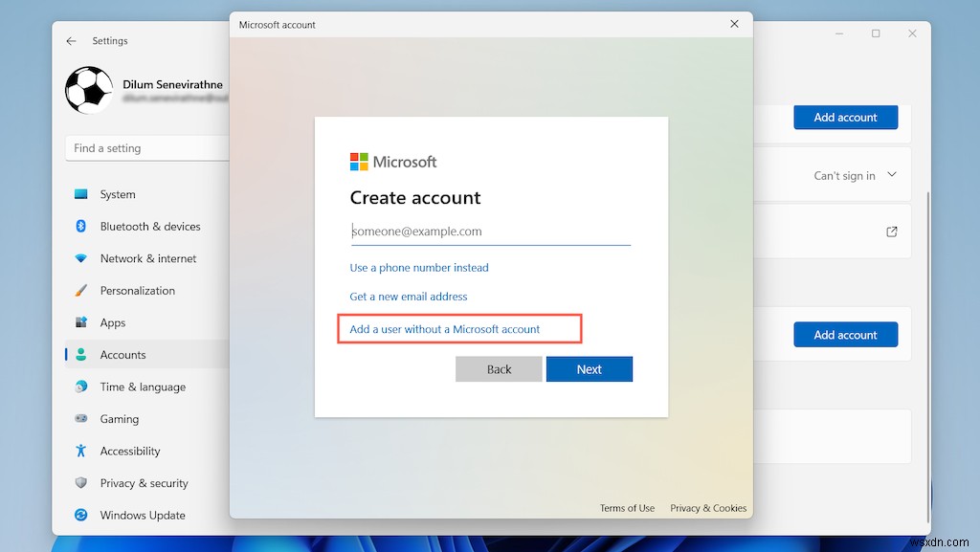Viewport: 980px width, 552px height.
Task: Select the Apps icon in the sidebar
Action: tap(81, 322)
